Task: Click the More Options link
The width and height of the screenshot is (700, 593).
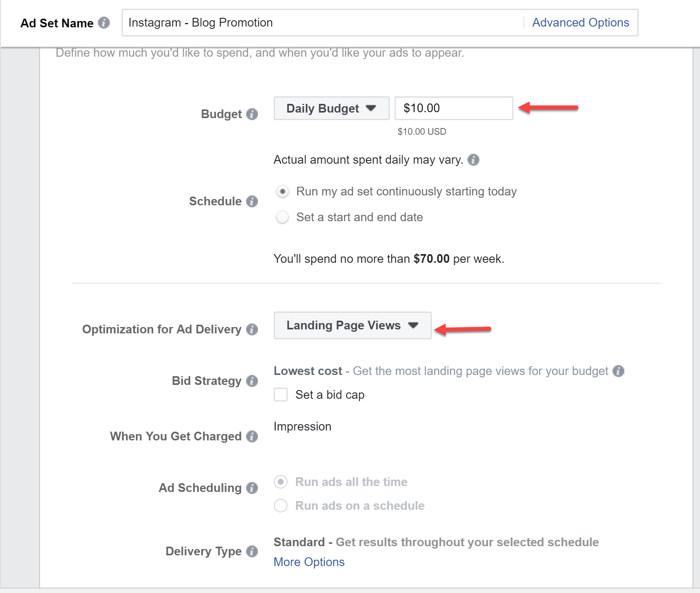Action: 309,562
